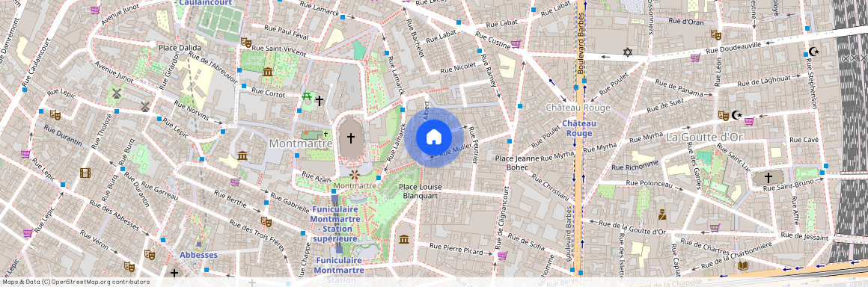The width and height of the screenshot is (868, 287).
Task: Click the Place Jeanne Bohec label
Action: pos(517,163)
